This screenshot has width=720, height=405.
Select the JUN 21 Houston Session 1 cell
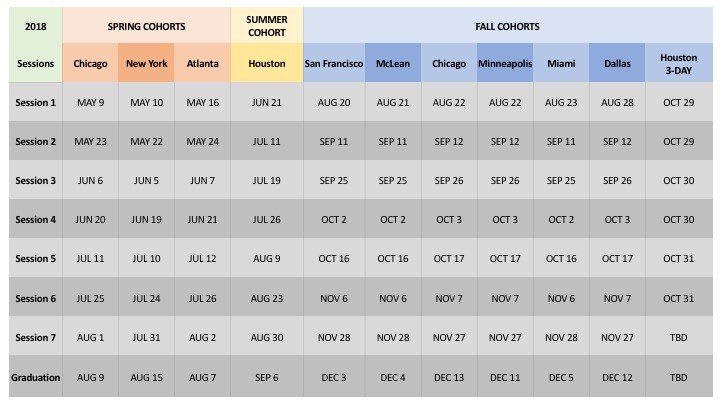click(266, 103)
